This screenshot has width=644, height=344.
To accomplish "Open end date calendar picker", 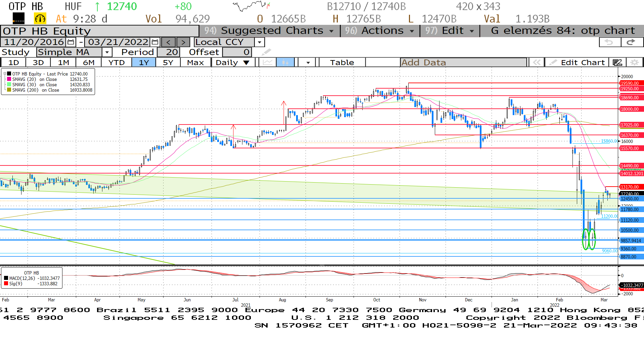I will [x=155, y=42].
